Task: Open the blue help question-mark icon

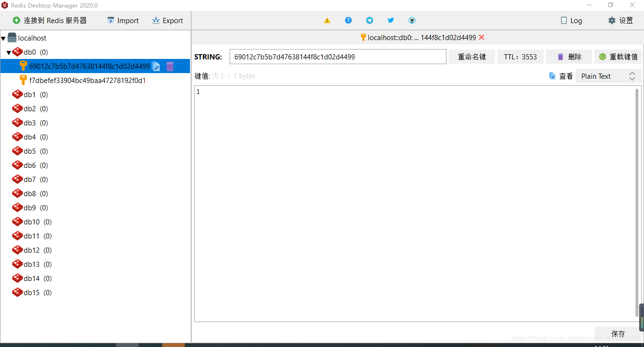Action: [x=348, y=20]
